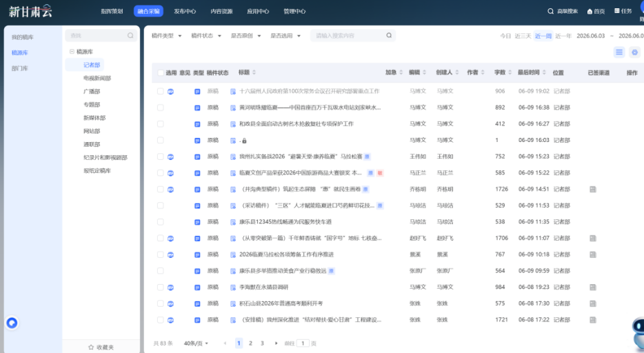Viewport: 644px width, 353px height.
Task: Check the box for the 06-08 17:30 row
Action: [x=160, y=304]
